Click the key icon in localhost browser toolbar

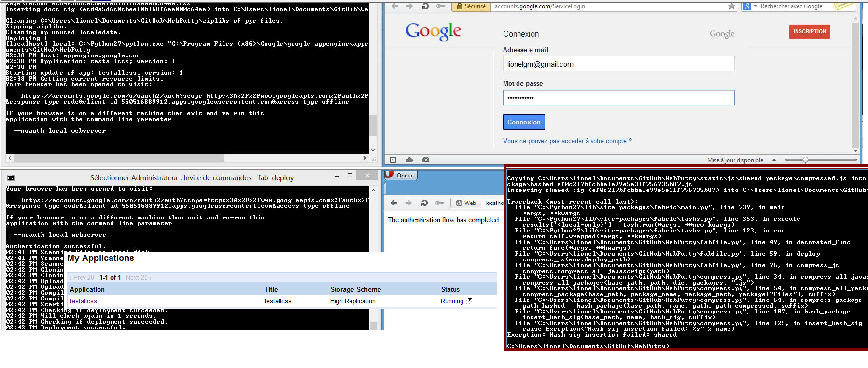pyautogui.click(x=439, y=203)
